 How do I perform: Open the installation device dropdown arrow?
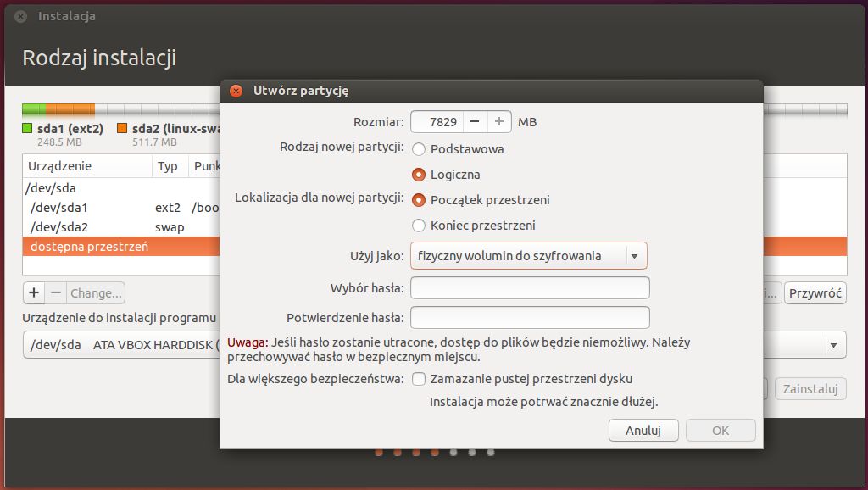[834, 344]
